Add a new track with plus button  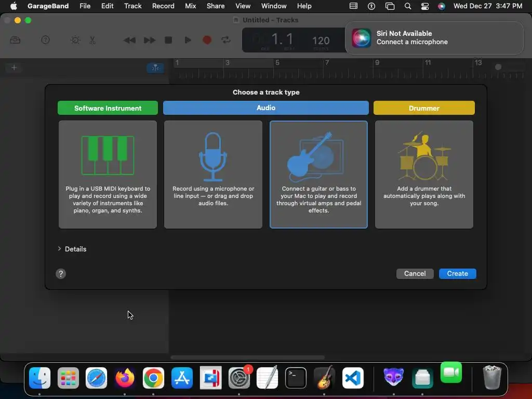pyautogui.click(x=14, y=68)
